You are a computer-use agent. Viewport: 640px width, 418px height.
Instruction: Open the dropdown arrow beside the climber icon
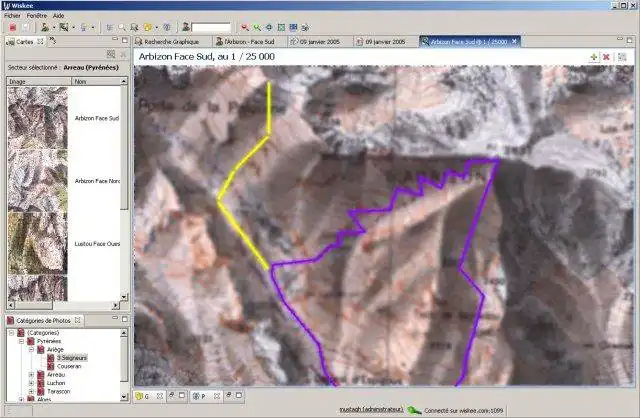point(54,28)
